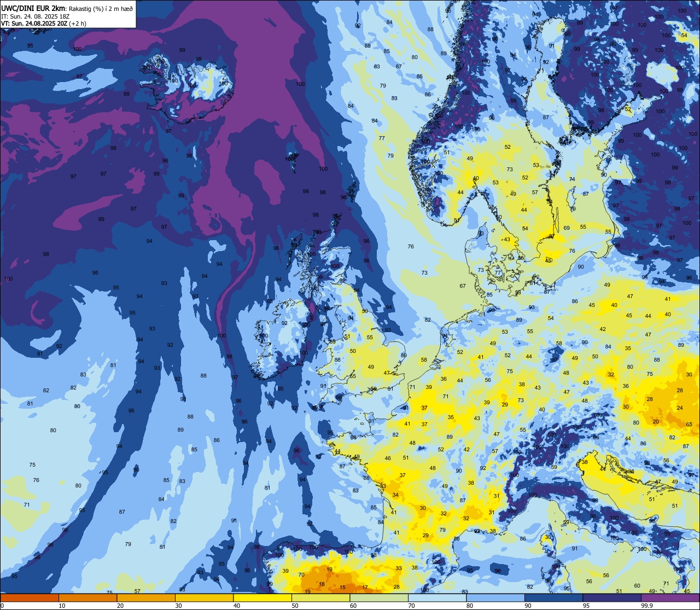Pick the light blue 70–80 legend segment

tap(437, 597)
